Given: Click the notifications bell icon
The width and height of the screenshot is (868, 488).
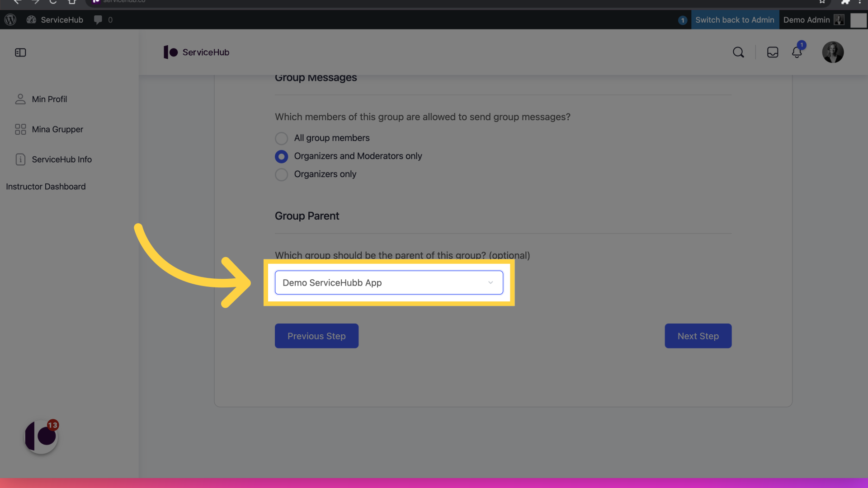Looking at the screenshot, I should click(x=797, y=52).
